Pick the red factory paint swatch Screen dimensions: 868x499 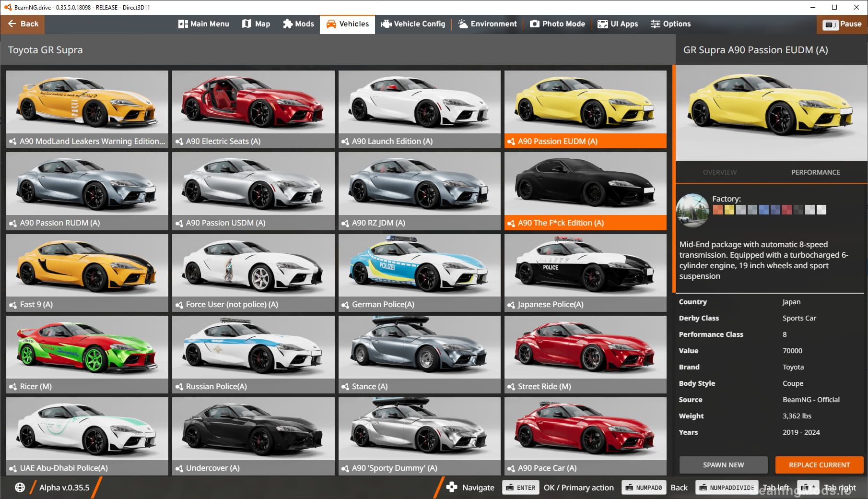[786, 210]
